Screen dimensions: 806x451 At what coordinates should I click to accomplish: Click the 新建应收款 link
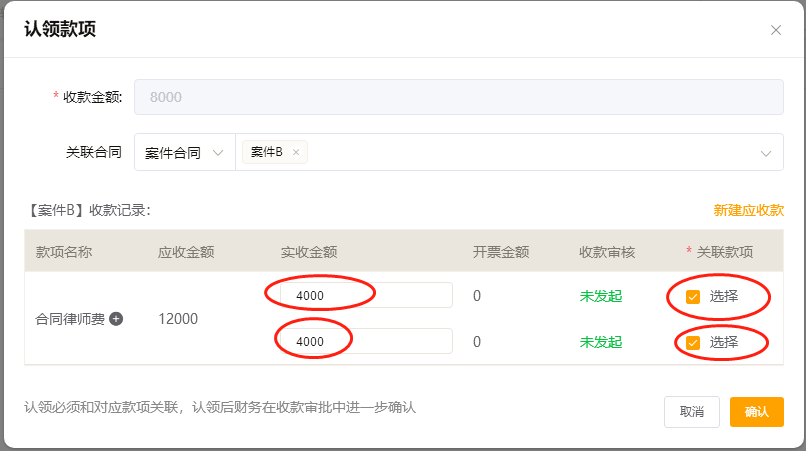748,210
